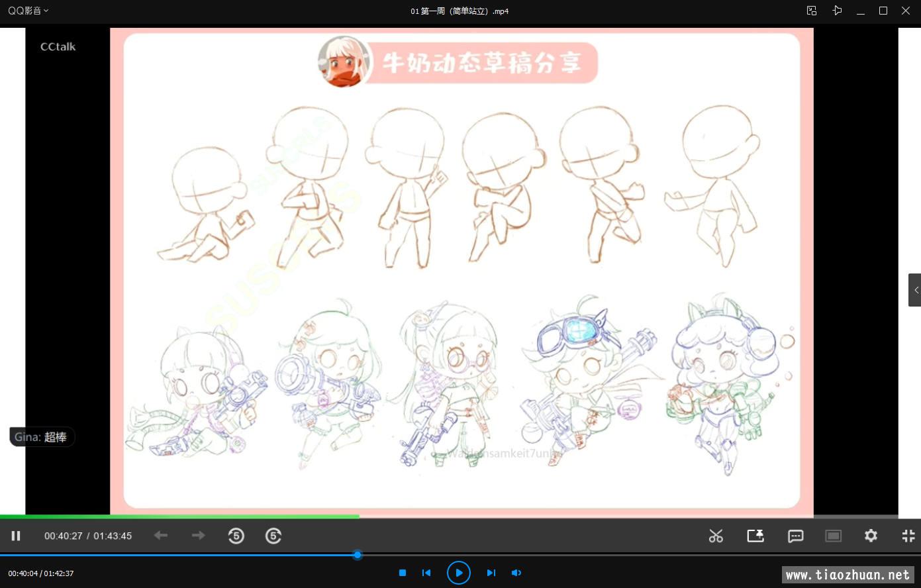Open the scissors clip tool
The height and width of the screenshot is (588, 921).
point(716,536)
